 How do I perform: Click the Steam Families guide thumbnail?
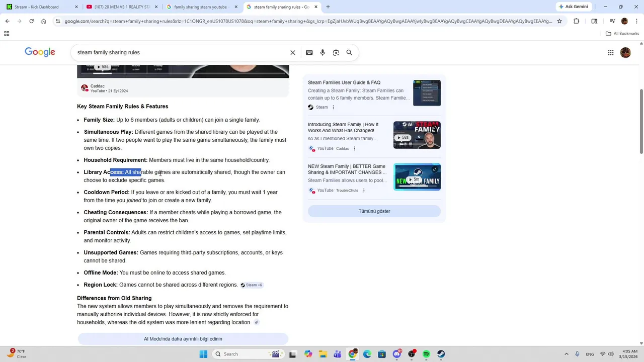click(427, 93)
